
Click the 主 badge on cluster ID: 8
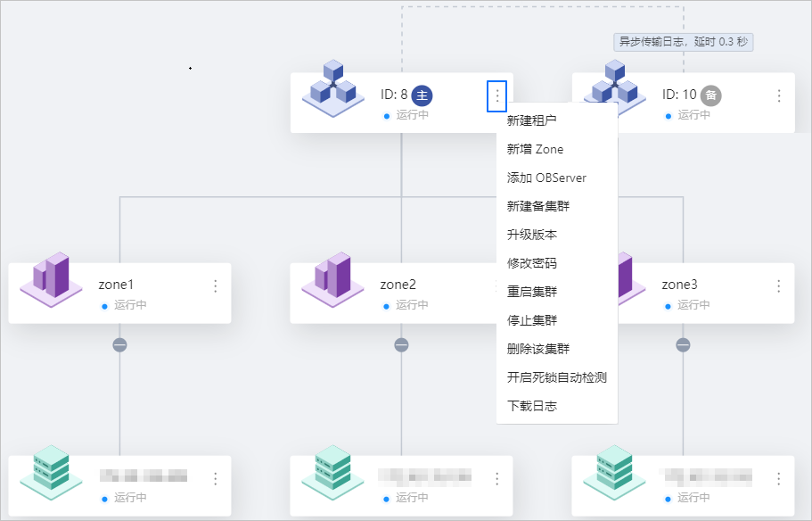pyautogui.click(x=422, y=95)
